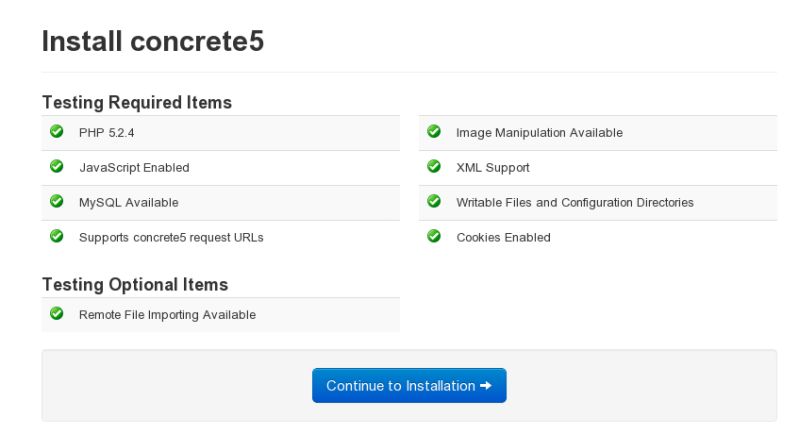Click the Cookies Enabled row label

click(503, 238)
